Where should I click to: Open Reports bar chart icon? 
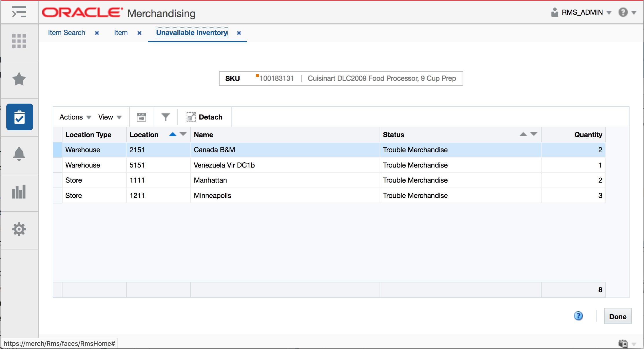[x=19, y=192]
